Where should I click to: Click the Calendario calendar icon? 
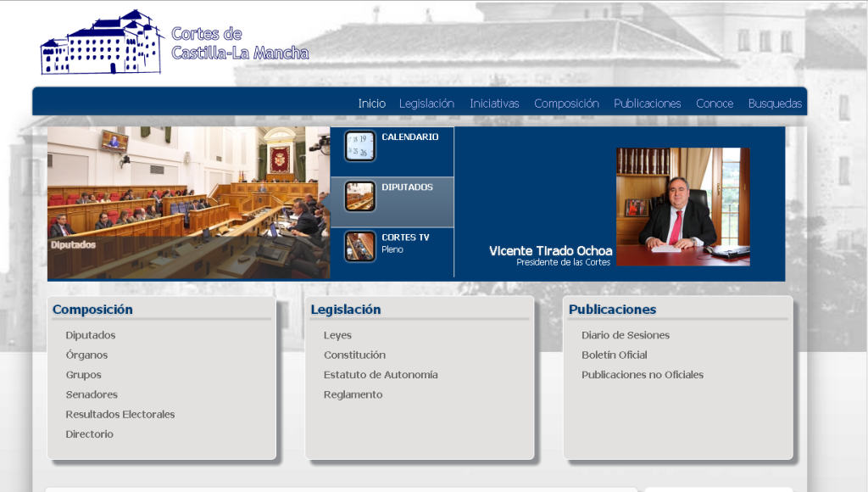click(x=359, y=146)
